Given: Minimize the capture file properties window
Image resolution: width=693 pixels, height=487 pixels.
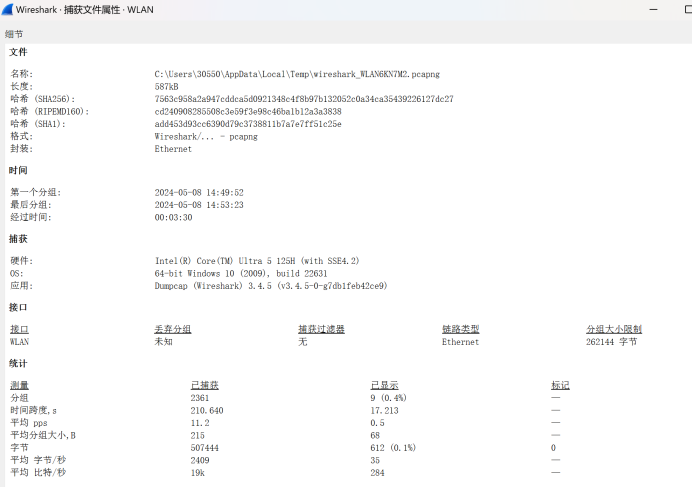Looking at the screenshot, I should [654, 9].
